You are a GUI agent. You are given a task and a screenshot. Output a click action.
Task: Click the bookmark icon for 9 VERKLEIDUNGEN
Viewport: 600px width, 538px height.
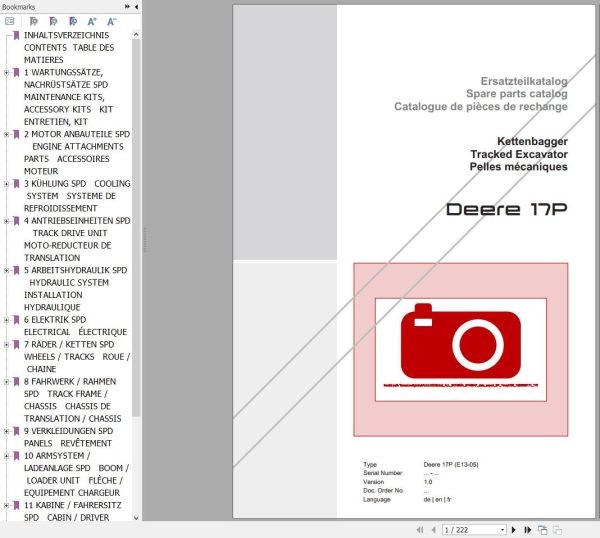point(16,431)
